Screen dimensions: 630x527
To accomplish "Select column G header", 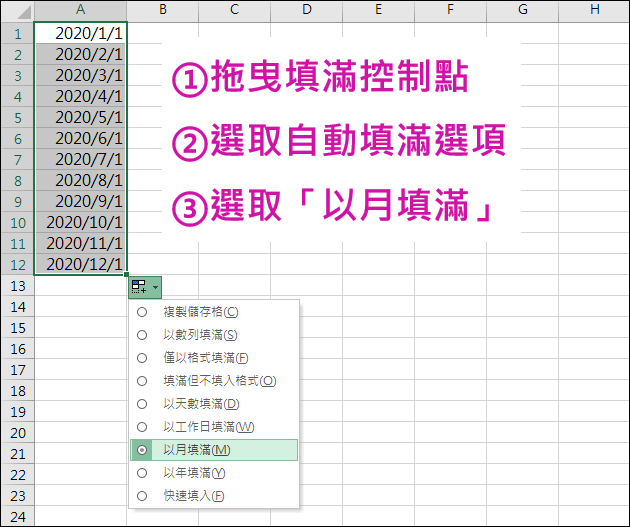I will coord(522,10).
